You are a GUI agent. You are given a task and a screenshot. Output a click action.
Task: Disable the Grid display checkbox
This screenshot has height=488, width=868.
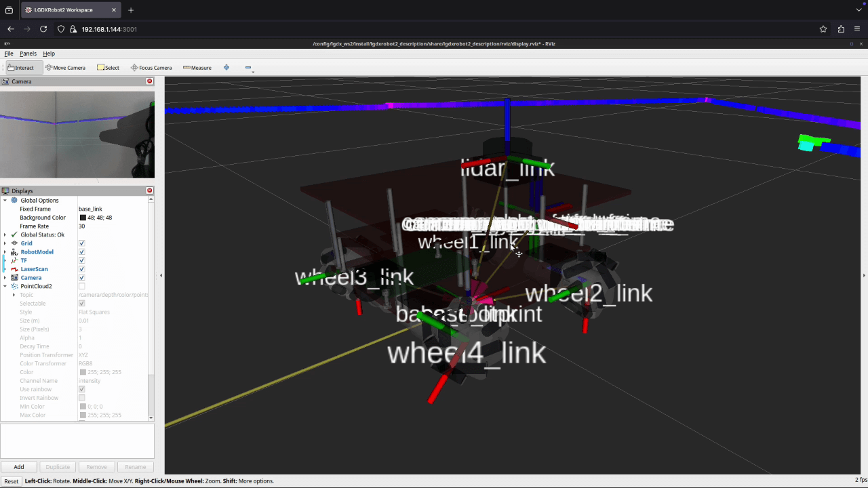[81, 243]
